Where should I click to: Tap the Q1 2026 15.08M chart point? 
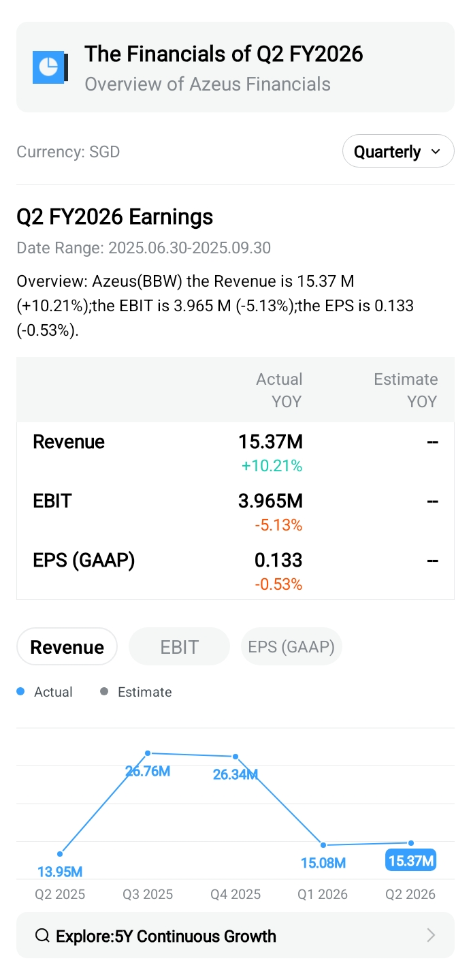pos(323,845)
